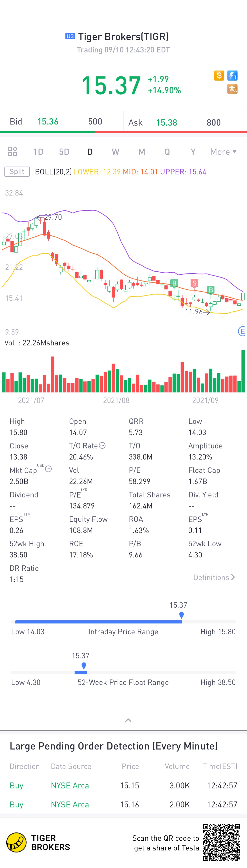Tap the Equity Flow value 108.8M
This screenshot has height=868, width=247.
coord(81,530)
